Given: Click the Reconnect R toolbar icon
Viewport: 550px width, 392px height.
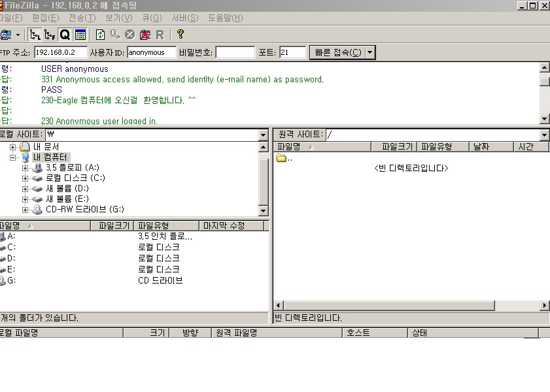Looking at the screenshot, I should pos(160,35).
